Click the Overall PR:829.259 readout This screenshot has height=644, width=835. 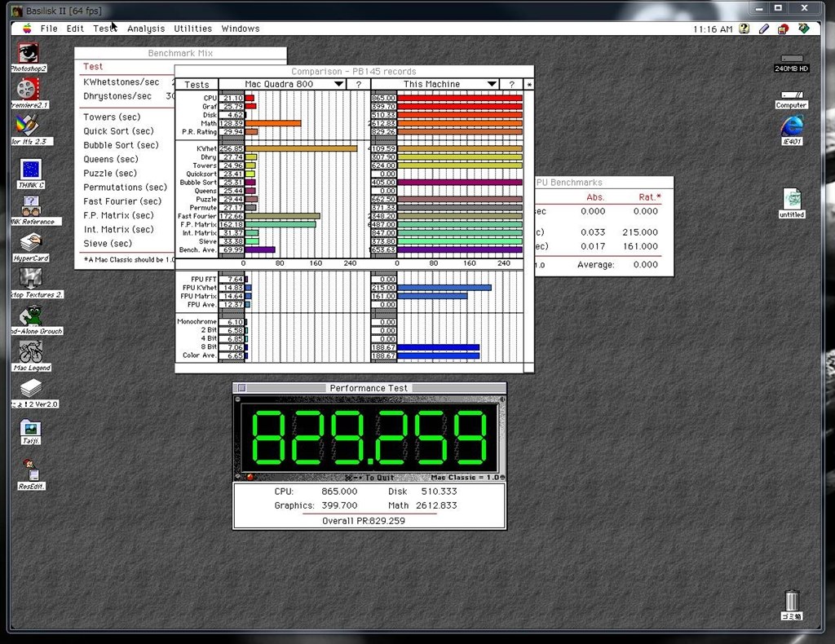pos(364,521)
